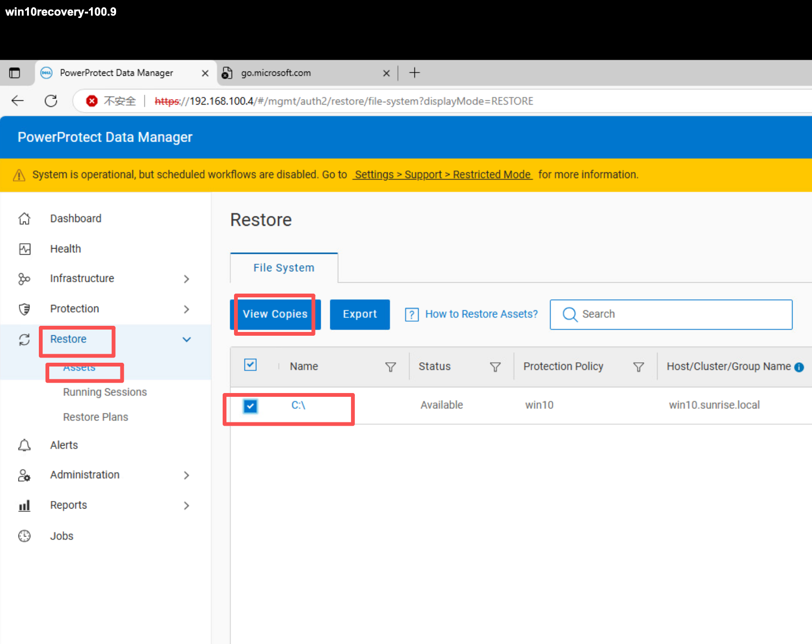Open Running Sessions submenu item
This screenshot has width=812, height=644.
[105, 392]
